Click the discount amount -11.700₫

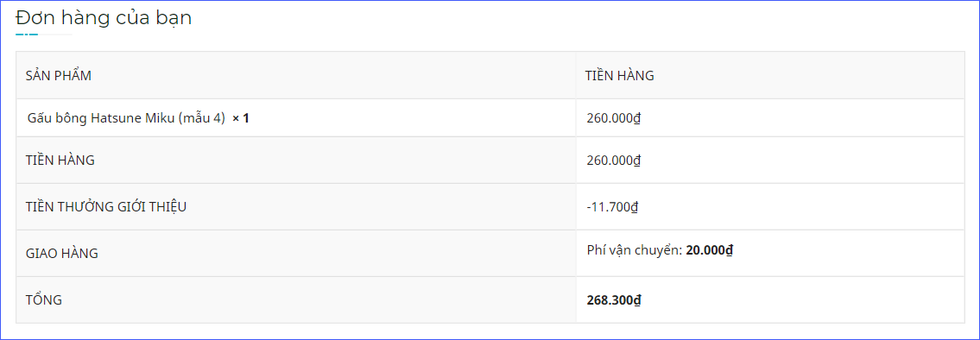pos(612,207)
